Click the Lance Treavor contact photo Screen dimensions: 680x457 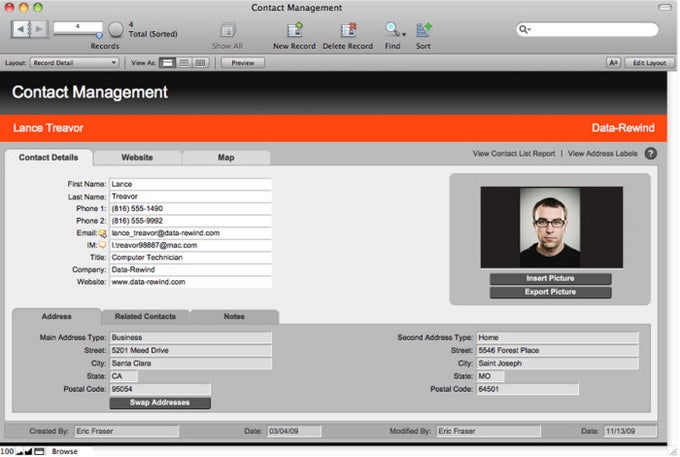point(551,227)
